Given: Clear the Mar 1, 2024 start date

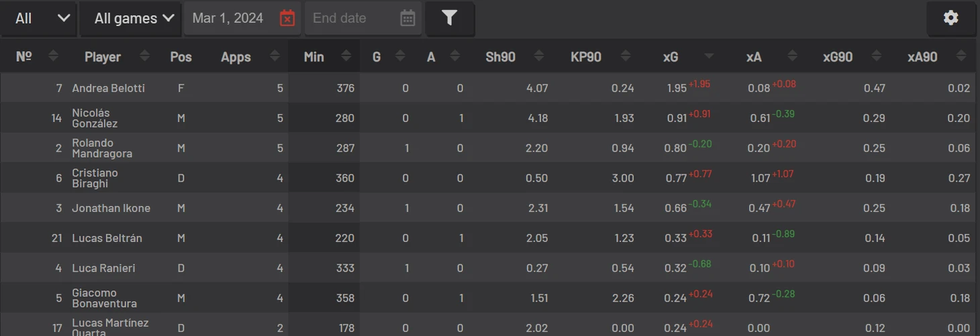Looking at the screenshot, I should click(x=287, y=18).
